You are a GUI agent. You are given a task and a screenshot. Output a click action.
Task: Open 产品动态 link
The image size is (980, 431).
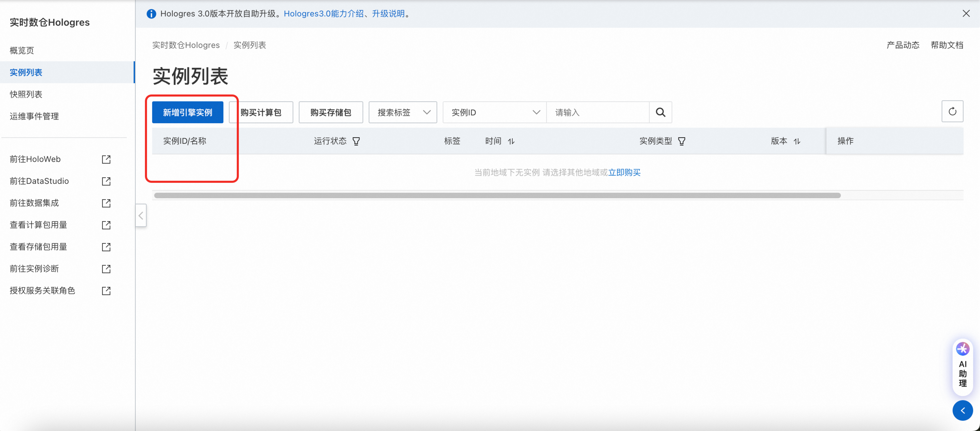[903, 45]
